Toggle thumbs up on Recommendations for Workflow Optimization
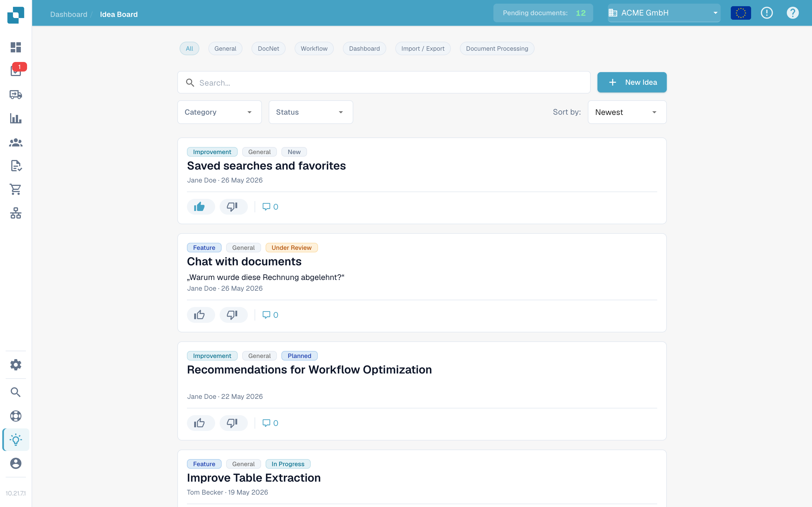Screen dimensions: 812x507 click(x=201, y=423)
